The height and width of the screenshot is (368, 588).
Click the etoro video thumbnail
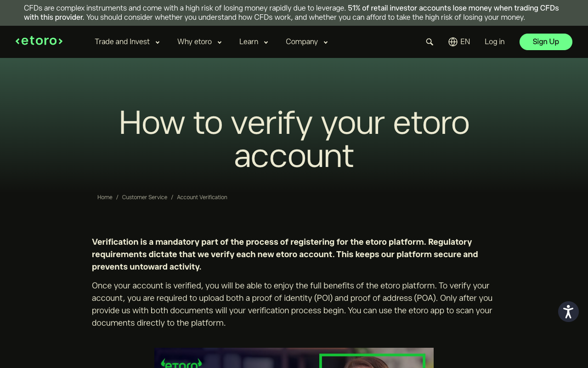click(x=294, y=358)
